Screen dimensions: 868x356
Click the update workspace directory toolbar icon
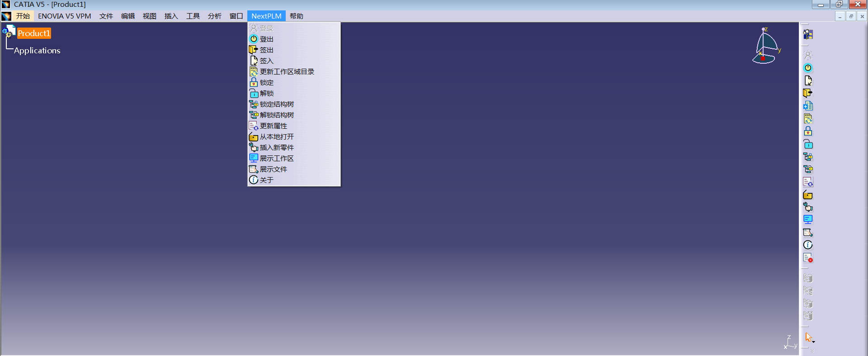point(808,118)
